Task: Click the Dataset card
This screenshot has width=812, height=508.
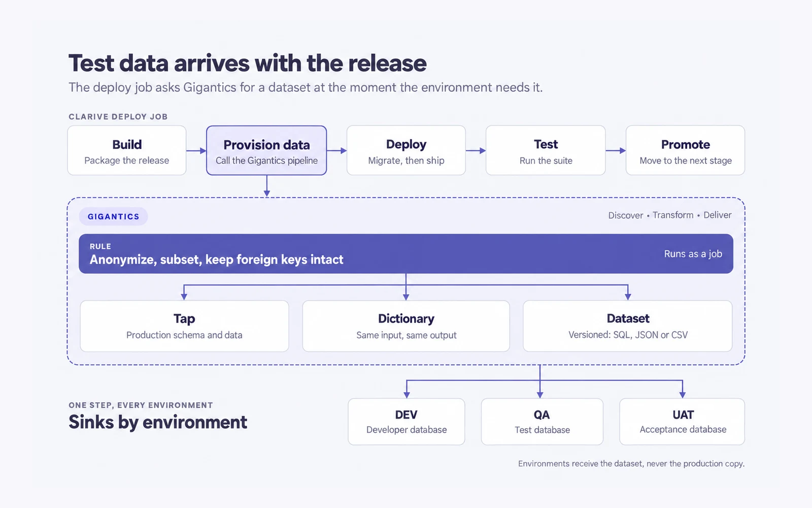Action: 628,326
